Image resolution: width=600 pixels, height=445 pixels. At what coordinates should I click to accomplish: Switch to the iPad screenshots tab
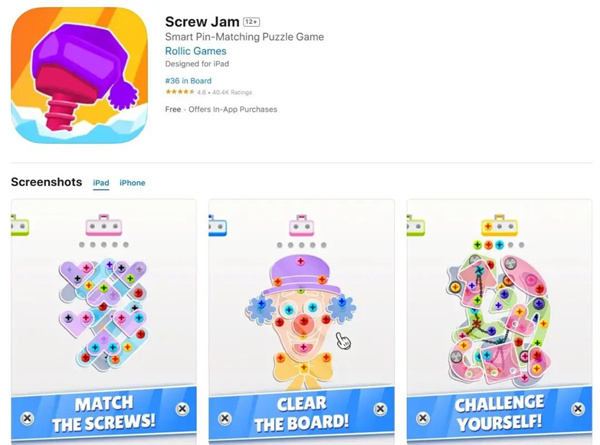pyautogui.click(x=101, y=183)
